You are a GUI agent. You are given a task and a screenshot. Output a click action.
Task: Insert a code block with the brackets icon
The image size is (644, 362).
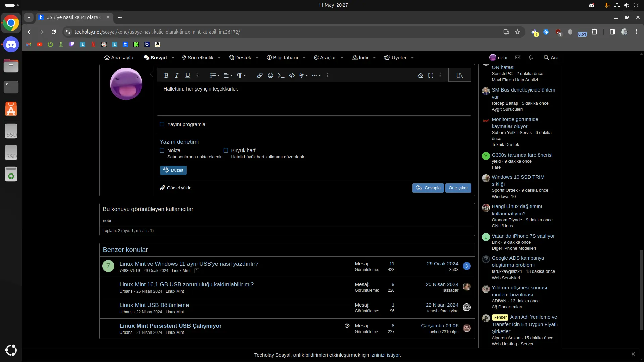click(292, 76)
